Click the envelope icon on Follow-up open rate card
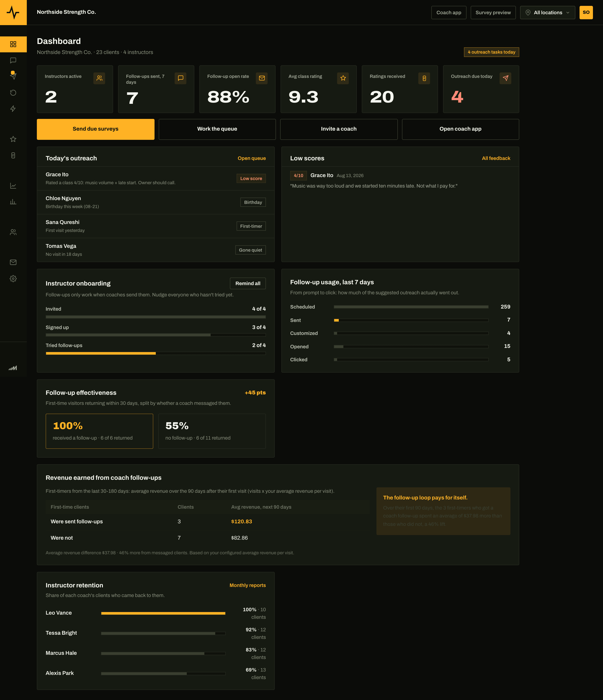 pyautogui.click(x=262, y=78)
